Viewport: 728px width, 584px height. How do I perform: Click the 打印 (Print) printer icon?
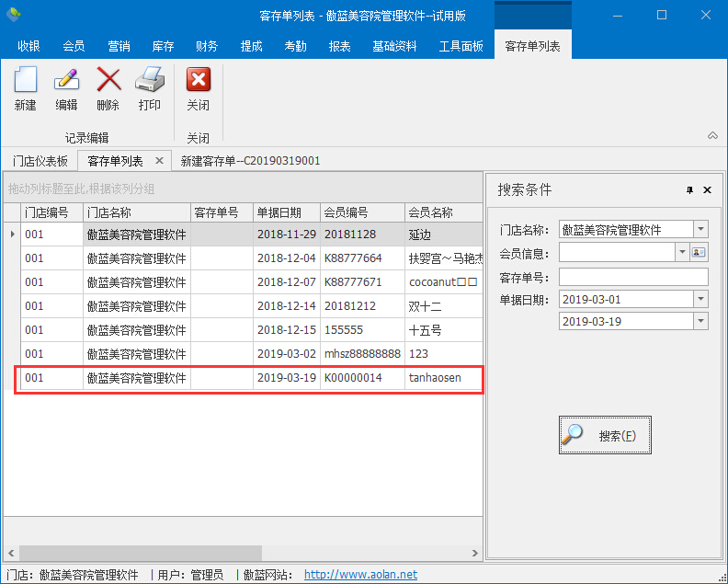point(149,81)
